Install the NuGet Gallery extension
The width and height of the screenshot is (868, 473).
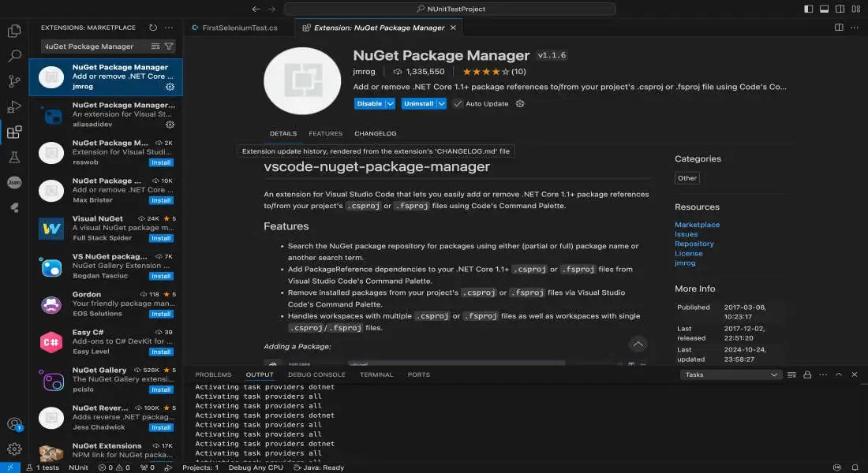pyautogui.click(x=161, y=390)
